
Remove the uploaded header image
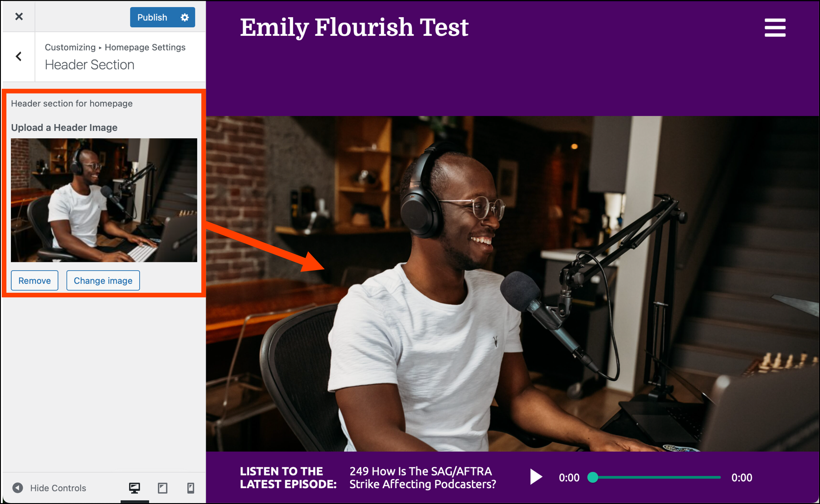tap(34, 281)
